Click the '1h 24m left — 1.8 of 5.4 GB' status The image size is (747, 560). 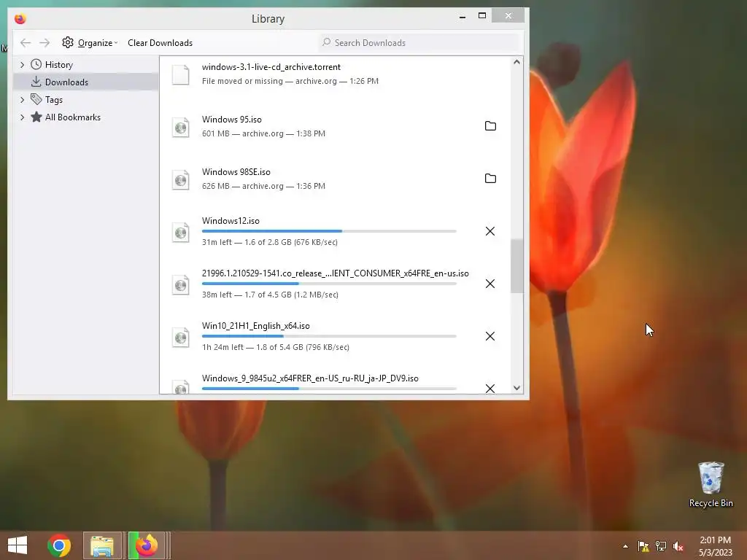point(275,346)
